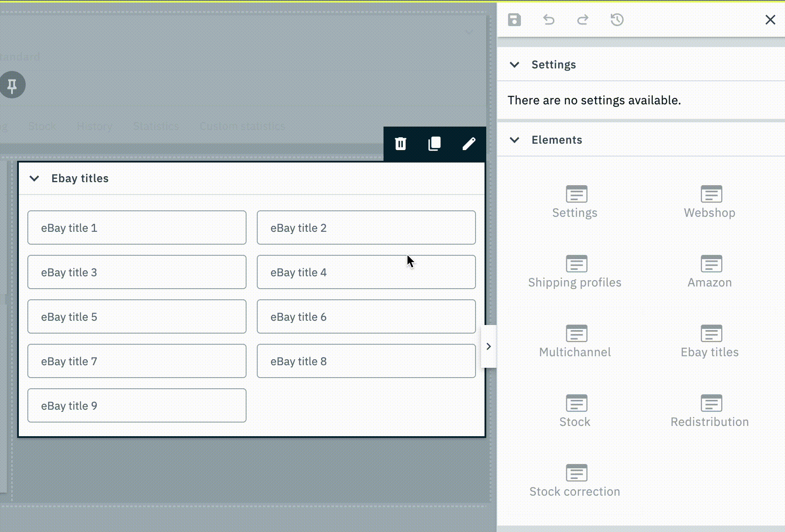
Task: Click the eBay title 2 input field
Action: click(366, 228)
